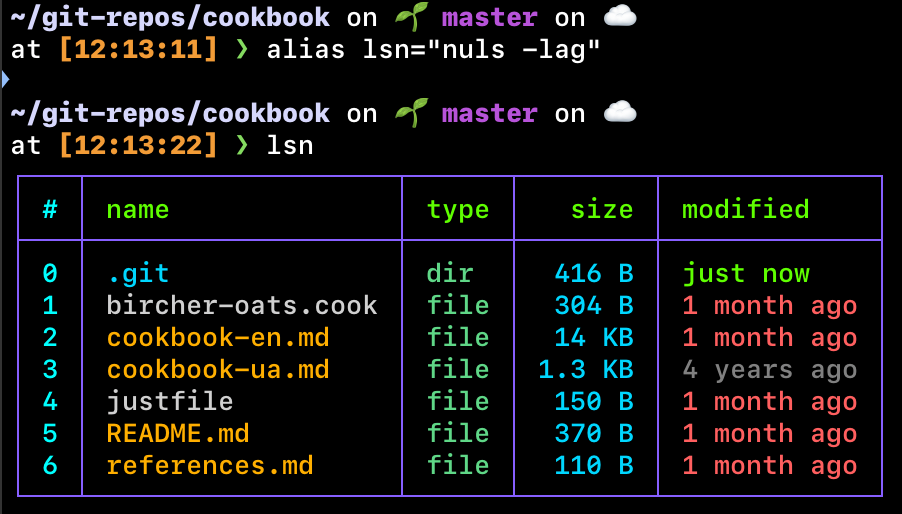This screenshot has height=514, width=902.
Task: Click the cloud icon in the top prompt
Action: pyautogui.click(x=620, y=17)
